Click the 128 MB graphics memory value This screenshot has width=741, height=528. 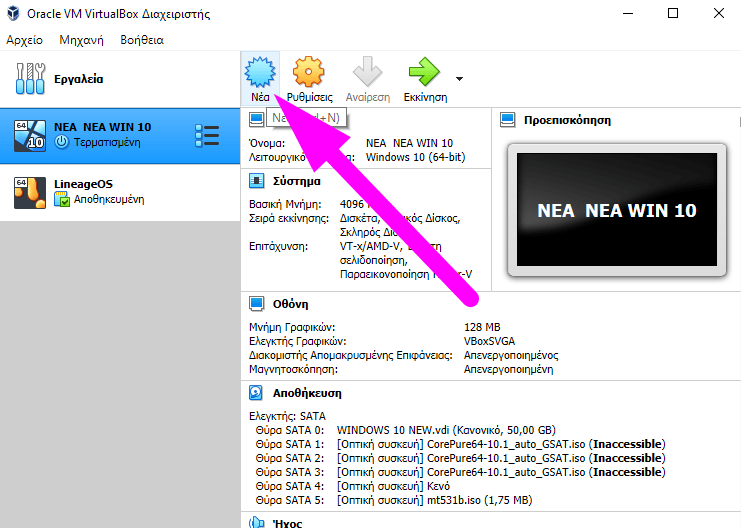coord(482,327)
